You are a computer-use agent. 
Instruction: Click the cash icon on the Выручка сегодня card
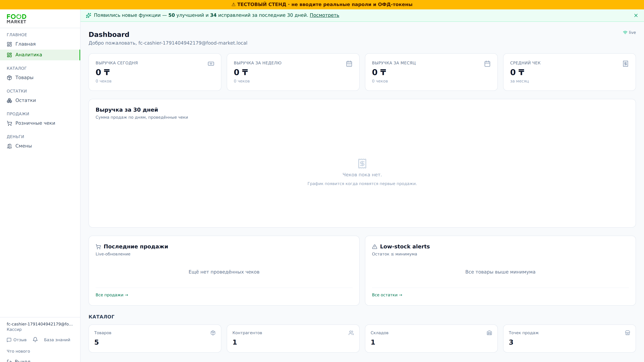211,64
